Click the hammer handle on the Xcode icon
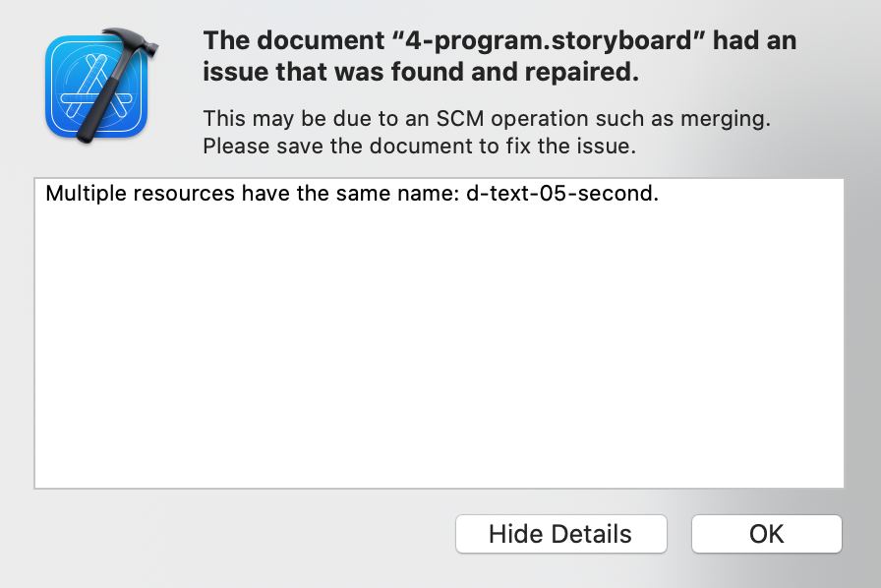Image resolution: width=881 pixels, height=588 pixels. 101,104
